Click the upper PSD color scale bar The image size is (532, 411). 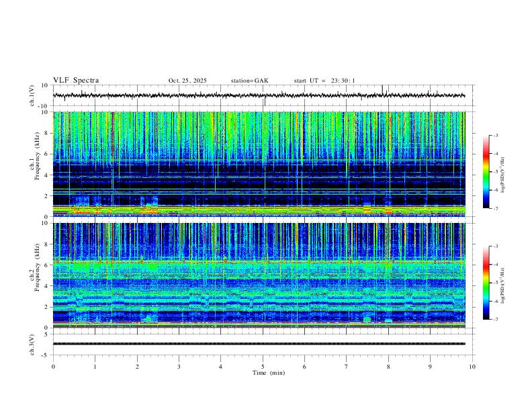point(486,172)
